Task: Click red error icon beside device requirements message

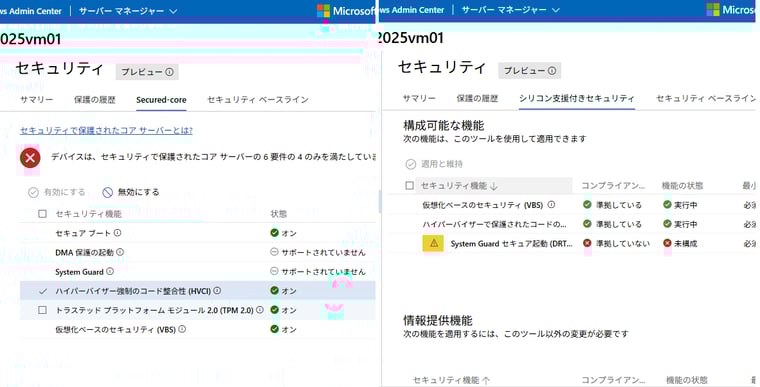Action: click(30, 158)
